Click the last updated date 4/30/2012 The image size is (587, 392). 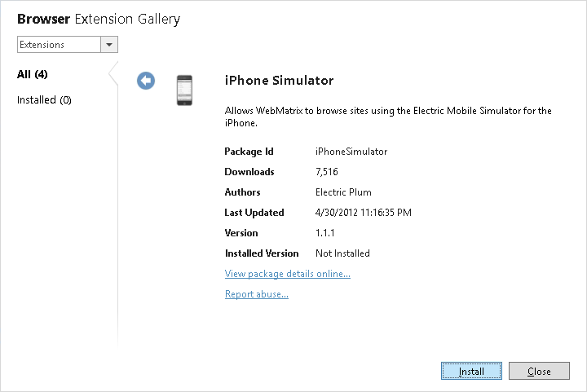(363, 213)
